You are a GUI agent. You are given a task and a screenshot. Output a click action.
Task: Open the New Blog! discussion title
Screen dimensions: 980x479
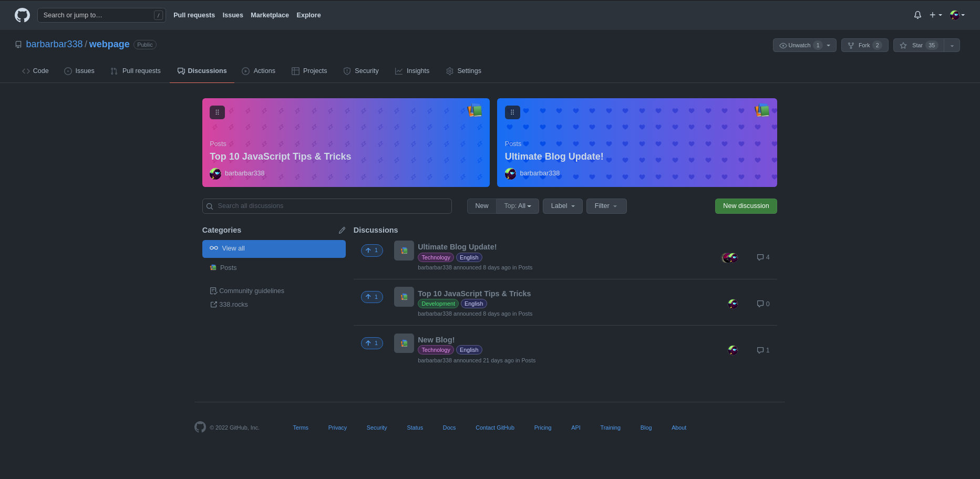[x=436, y=340]
